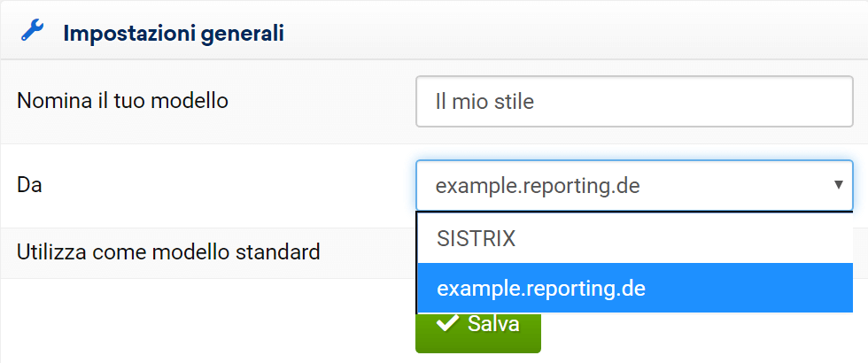Click the Utilizza come modello standard label

(168, 252)
